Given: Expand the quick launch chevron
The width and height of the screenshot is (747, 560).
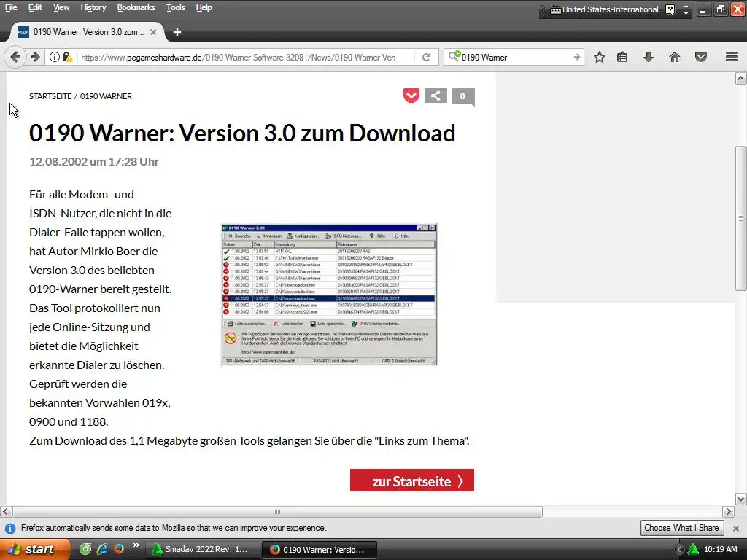Looking at the screenshot, I should coord(136,545).
